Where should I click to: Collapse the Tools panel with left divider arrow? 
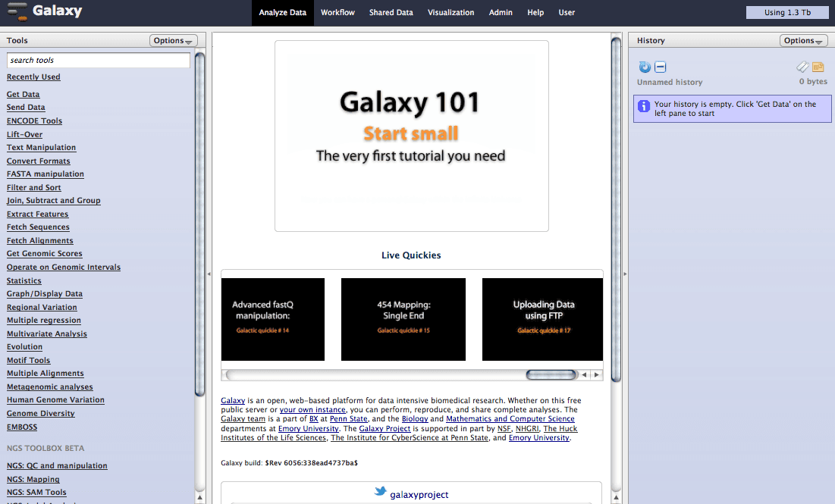click(x=209, y=274)
